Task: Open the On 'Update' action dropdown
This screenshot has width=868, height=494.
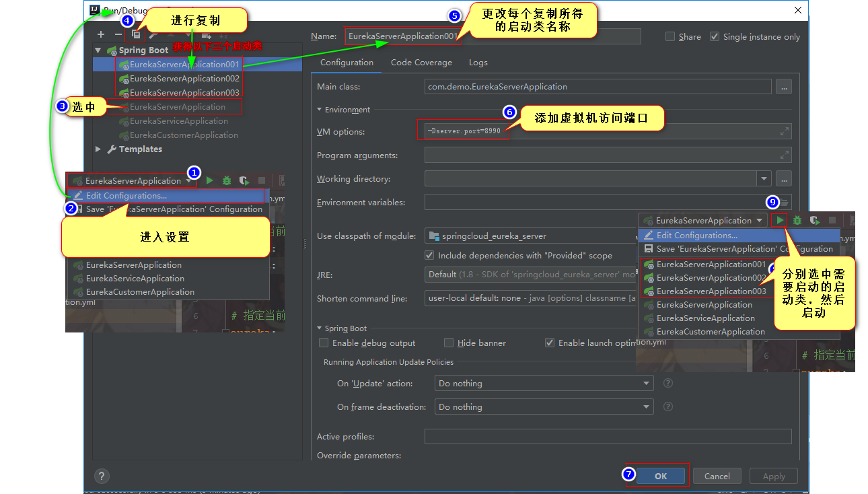Action: [x=544, y=383]
